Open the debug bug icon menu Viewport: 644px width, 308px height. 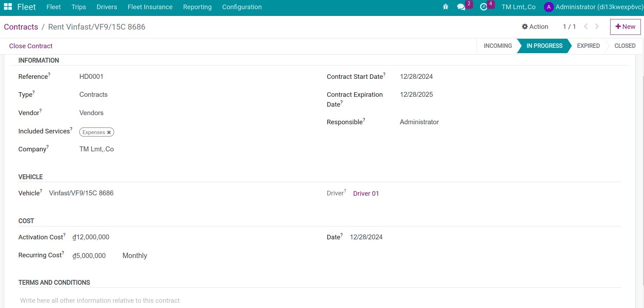click(x=445, y=7)
